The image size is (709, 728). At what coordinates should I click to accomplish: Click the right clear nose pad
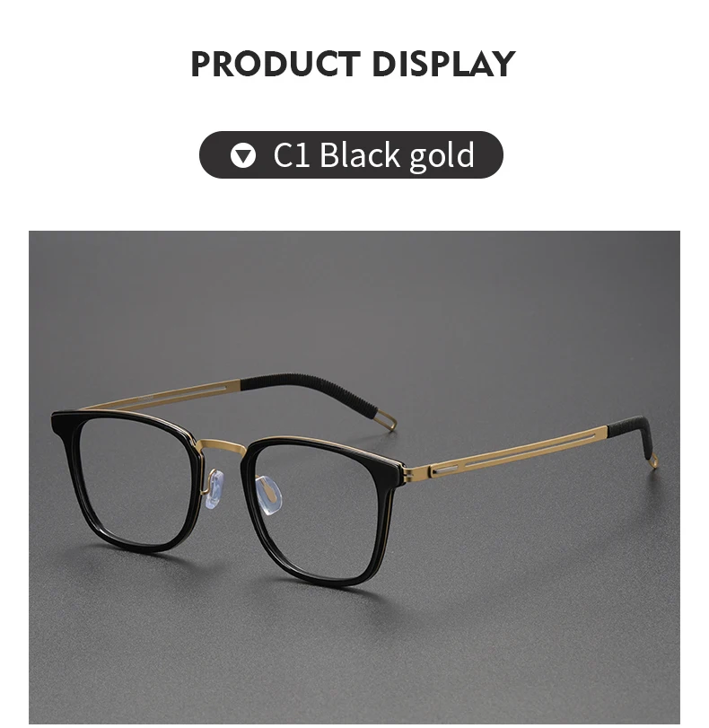click(269, 496)
